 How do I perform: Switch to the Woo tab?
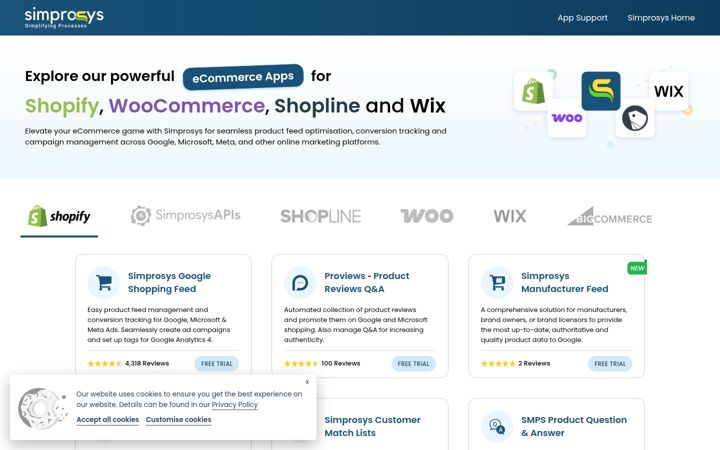427,216
